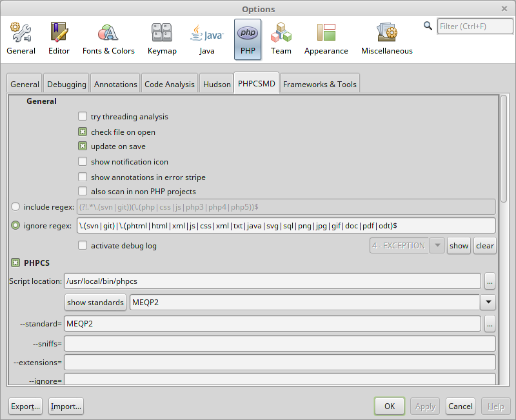Screen dimensions: 516x420
Task: Select the include regex radio button
Action: 16,206
